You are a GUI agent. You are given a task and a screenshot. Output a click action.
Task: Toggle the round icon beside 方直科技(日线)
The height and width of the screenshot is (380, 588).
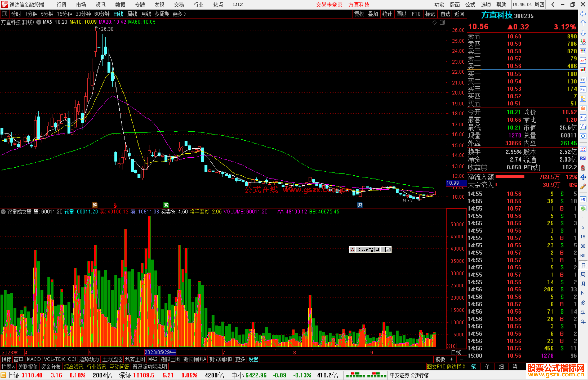click(39, 22)
